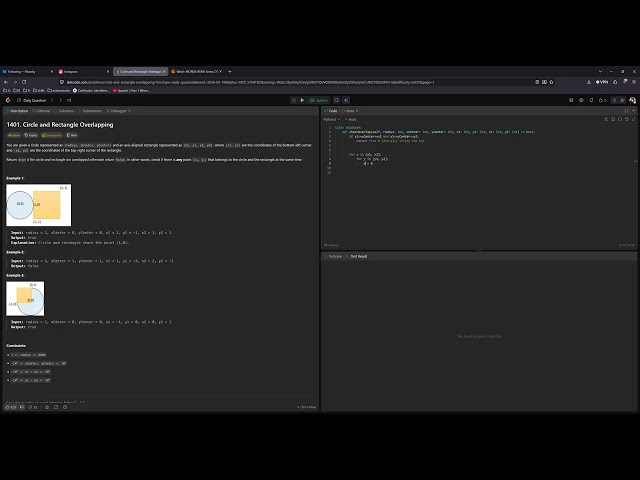
Task: Click inside the code editor on line 9
Action: pyautogui.click(x=482, y=163)
